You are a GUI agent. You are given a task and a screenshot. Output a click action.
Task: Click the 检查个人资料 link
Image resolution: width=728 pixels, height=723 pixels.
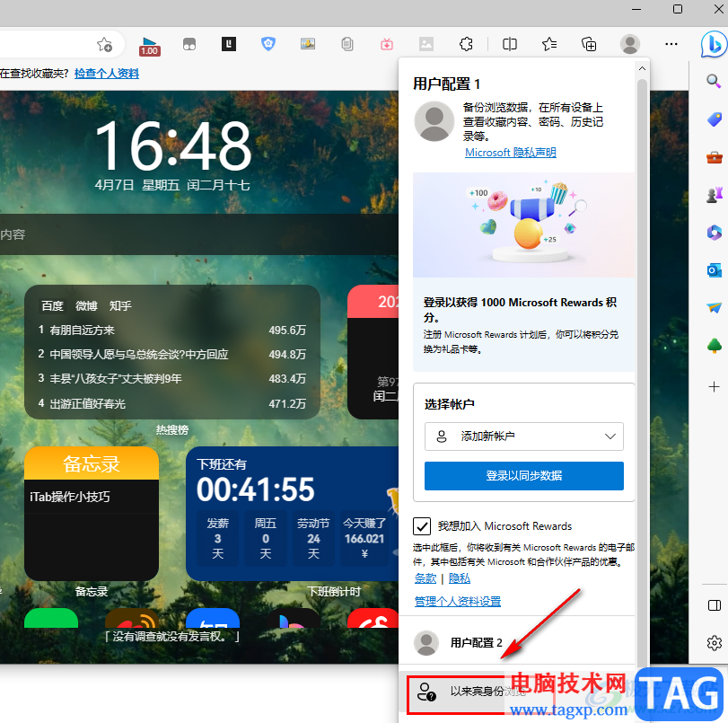107,74
